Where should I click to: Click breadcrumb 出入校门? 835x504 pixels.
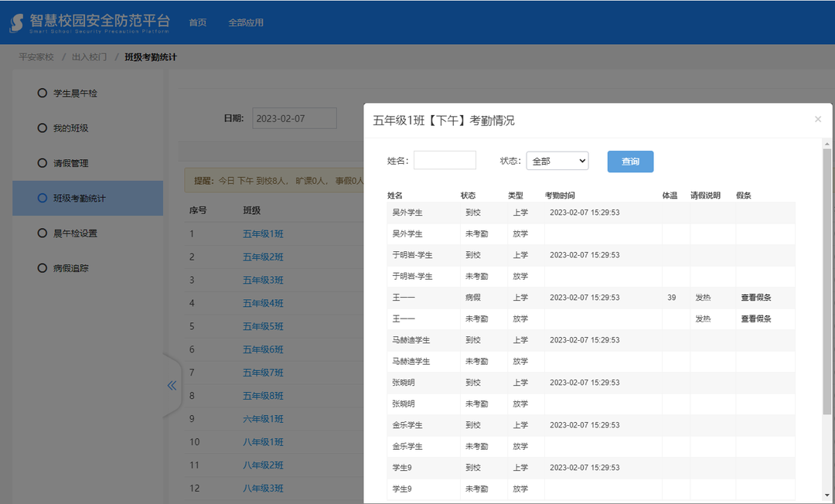tap(89, 57)
